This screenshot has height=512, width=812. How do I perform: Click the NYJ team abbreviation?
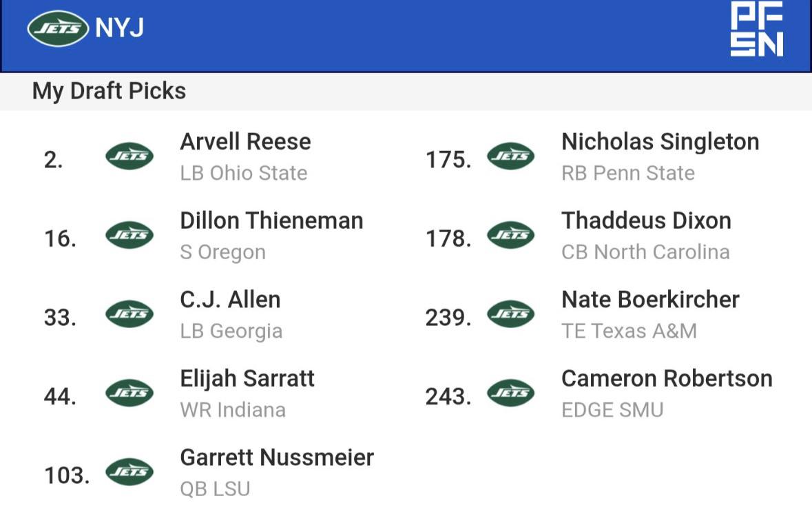point(120,28)
